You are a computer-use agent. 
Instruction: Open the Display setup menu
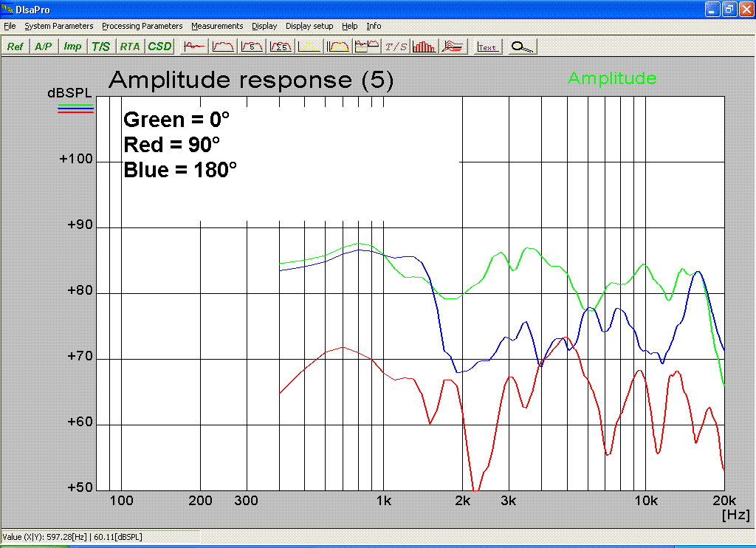coord(309,26)
